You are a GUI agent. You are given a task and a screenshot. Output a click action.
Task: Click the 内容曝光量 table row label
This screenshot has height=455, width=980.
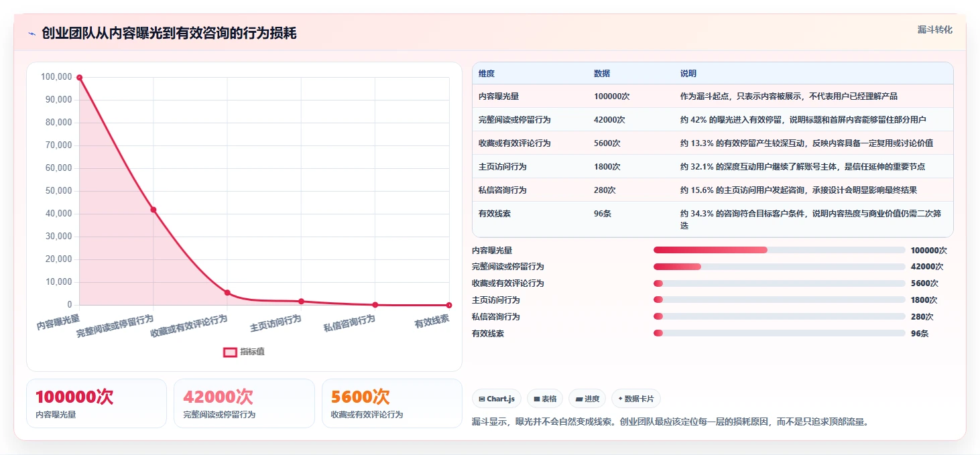click(499, 96)
